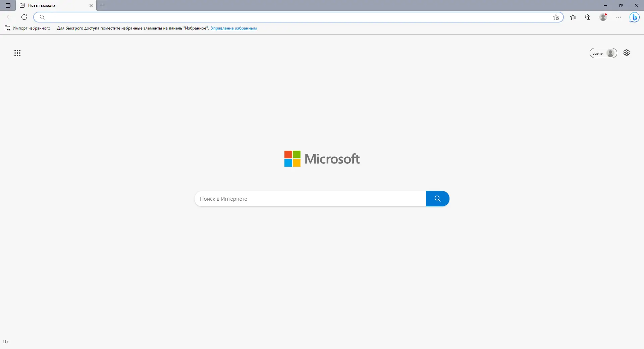The width and height of the screenshot is (644, 349).
Task: Focus the browser address bar
Action: [299, 17]
